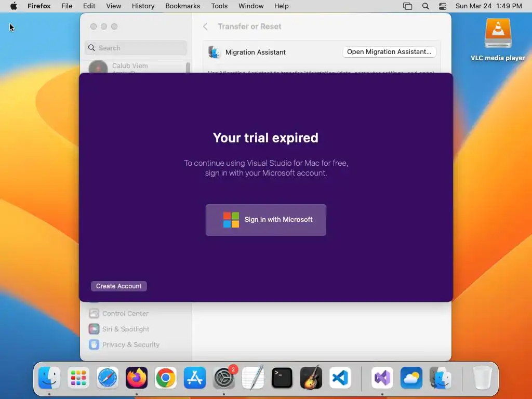Open the Trash from the Dock
Image resolution: width=532 pixels, height=399 pixels.
tap(483, 378)
